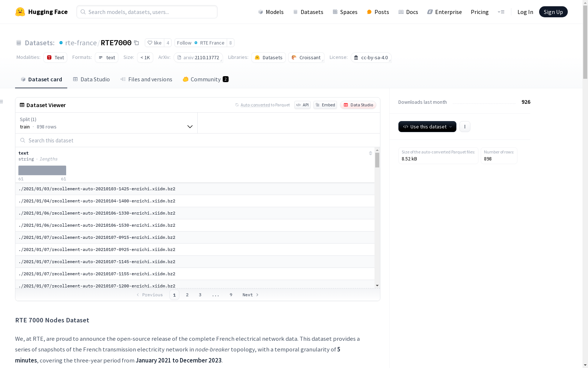The width and height of the screenshot is (588, 368).
Task: Click the sort arrows on text column
Action: 370,153
